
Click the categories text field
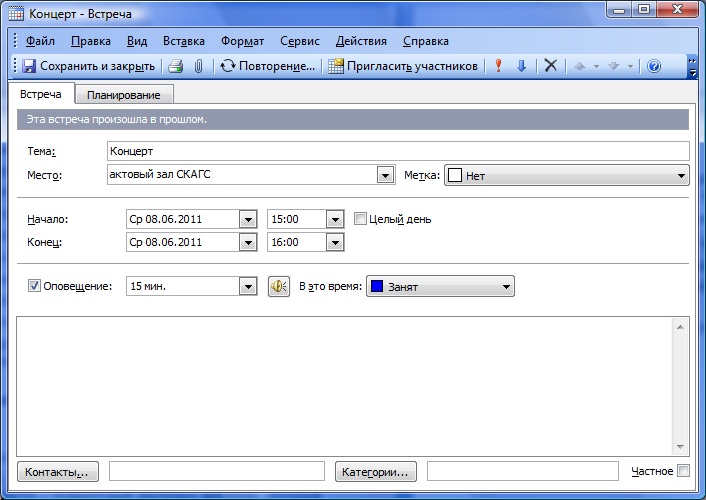click(x=522, y=471)
